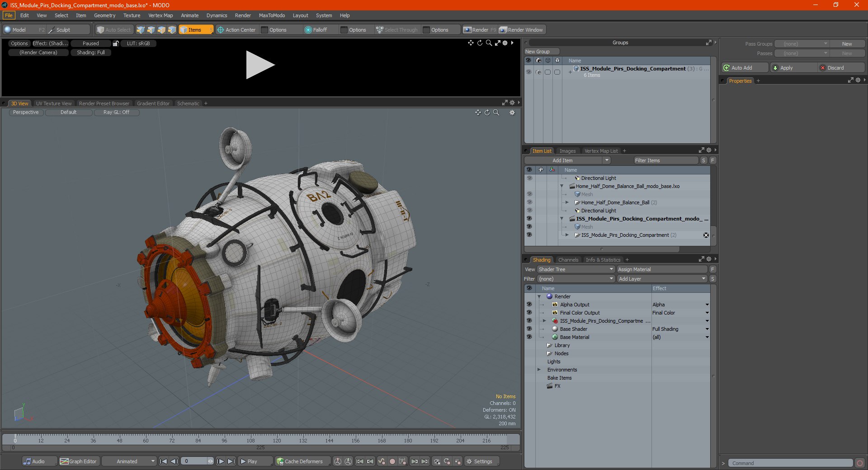868x470 pixels.
Task: Click Apply button
Action: pos(794,68)
